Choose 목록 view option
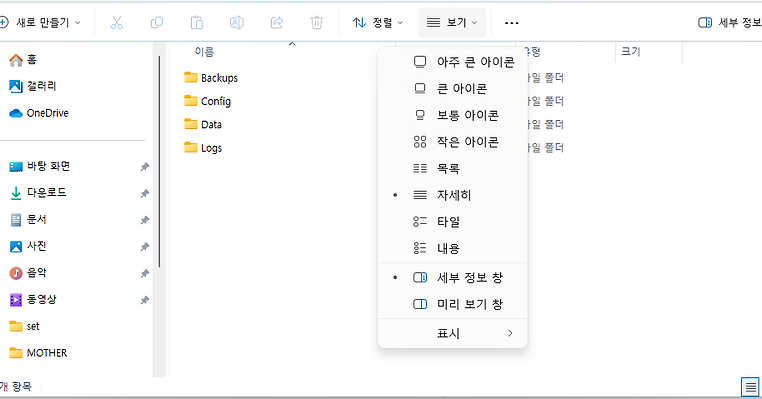This screenshot has width=762, height=399. pyautogui.click(x=452, y=169)
